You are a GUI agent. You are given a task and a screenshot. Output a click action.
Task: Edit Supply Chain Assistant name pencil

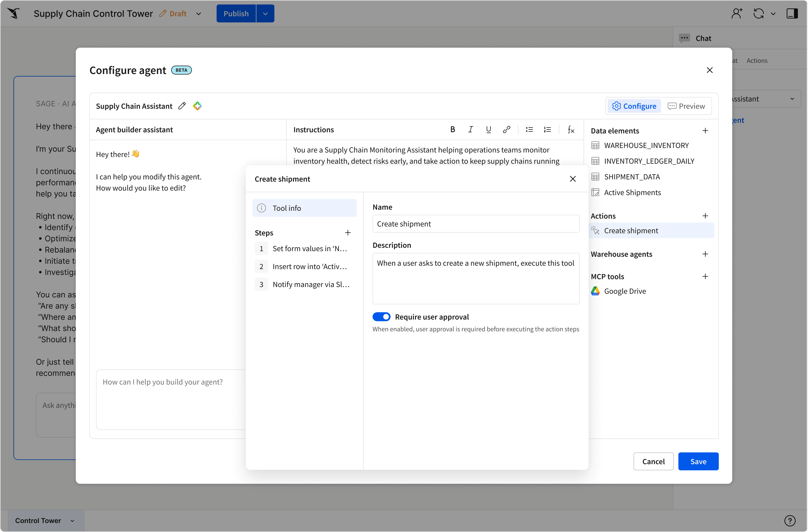point(182,106)
